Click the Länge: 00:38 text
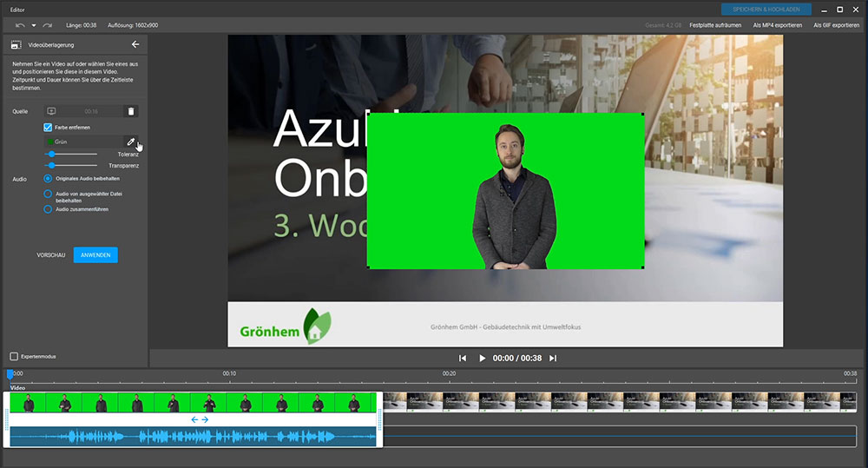 coord(81,25)
